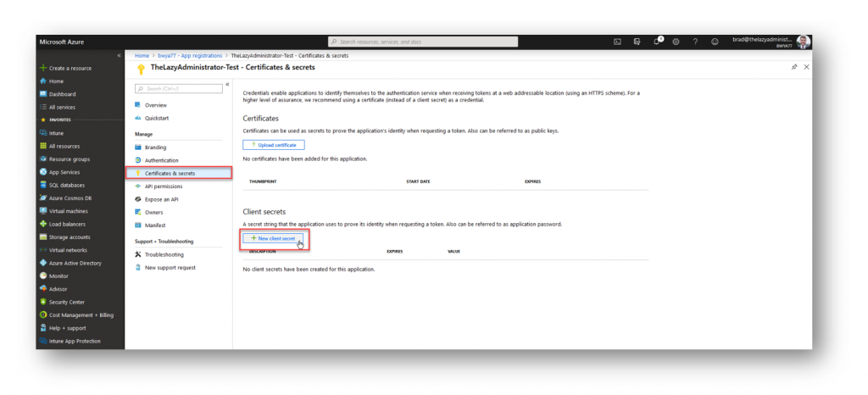The height and width of the screenshot is (395, 868).
Task: Pin the Certificates & secrets blade
Action: pos(794,67)
